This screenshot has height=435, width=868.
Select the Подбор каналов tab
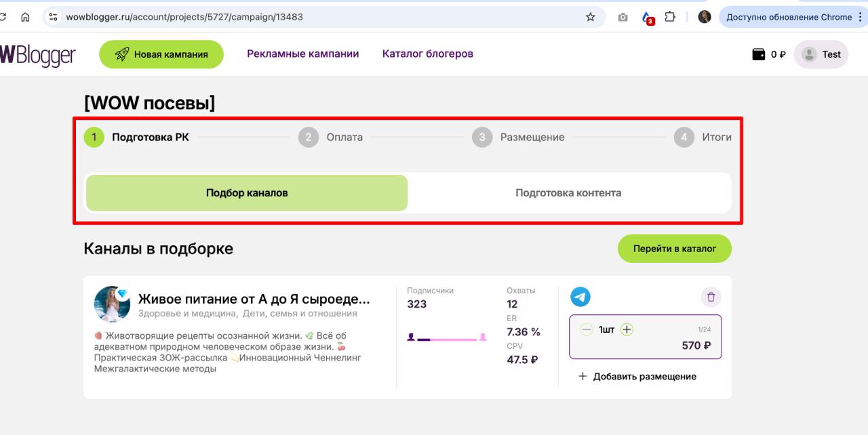(x=247, y=193)
